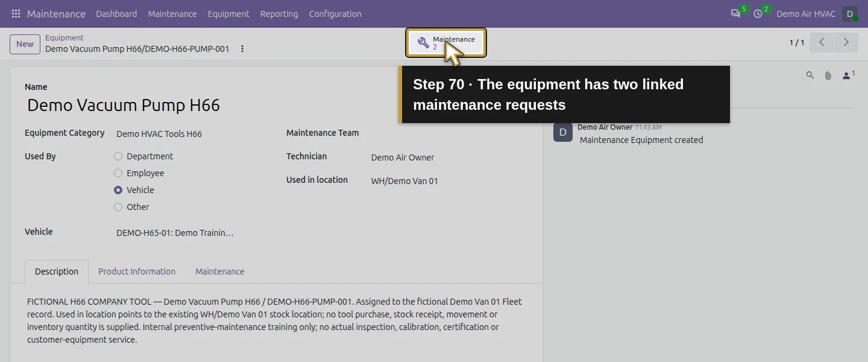
Task: Click the New button
Action: [x=25, y=44]
